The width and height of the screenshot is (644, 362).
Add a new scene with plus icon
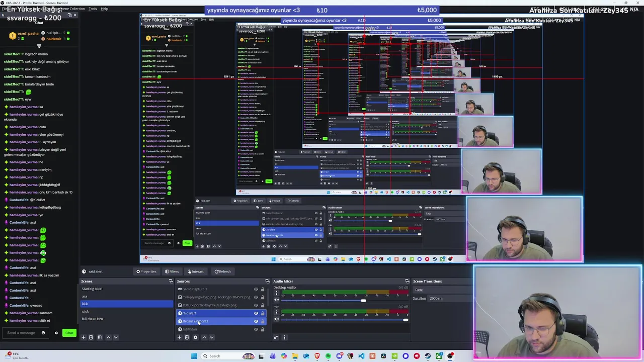[84, 337]
